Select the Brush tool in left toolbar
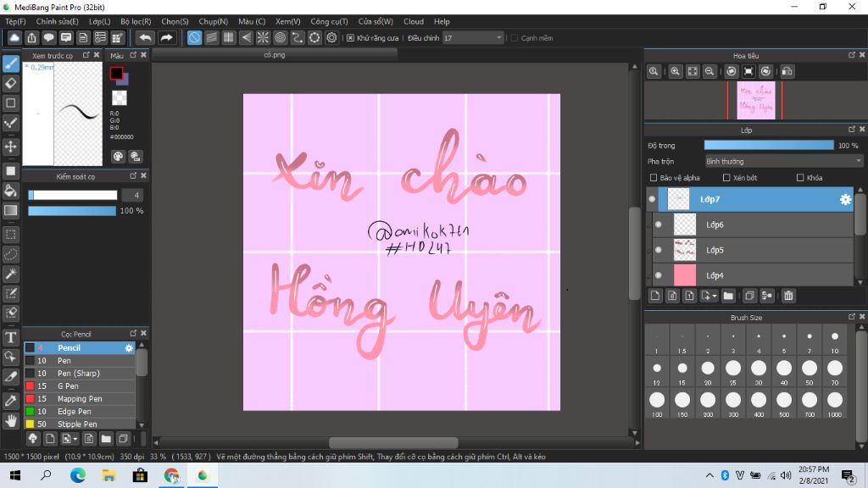This screenshot has width=868, height=488. [x=10, y=64]
